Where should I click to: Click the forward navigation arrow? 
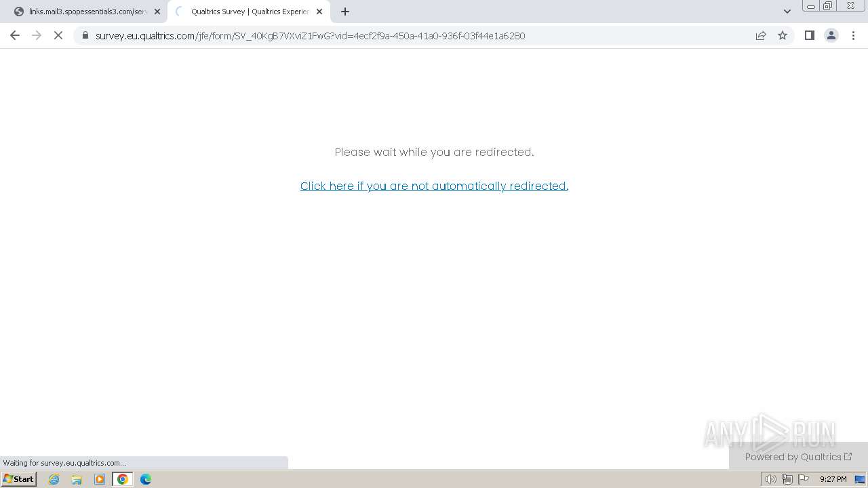pos(37,35)
